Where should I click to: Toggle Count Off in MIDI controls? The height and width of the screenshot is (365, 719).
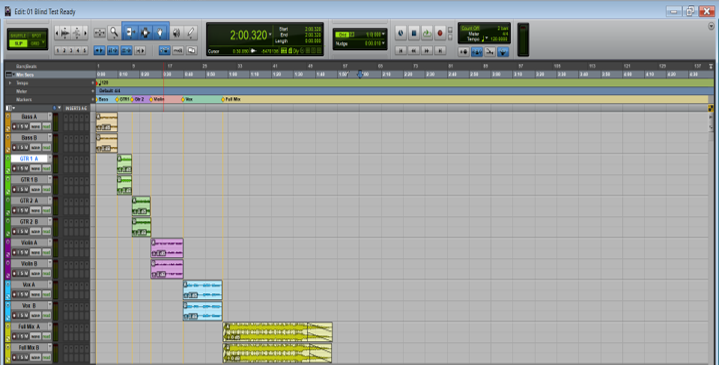(470, 28)
